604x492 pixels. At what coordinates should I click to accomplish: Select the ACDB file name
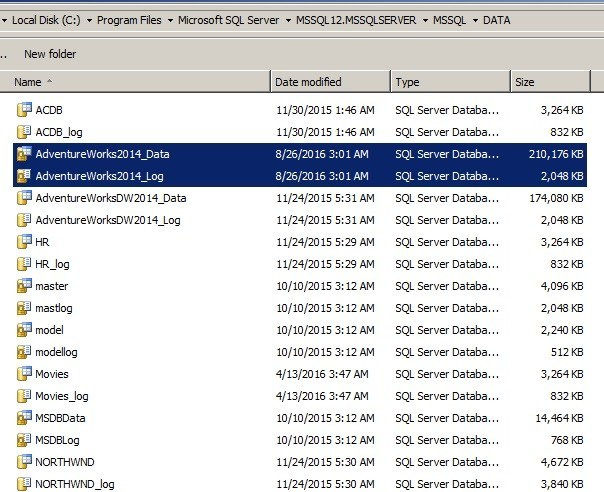click(49, 110)
